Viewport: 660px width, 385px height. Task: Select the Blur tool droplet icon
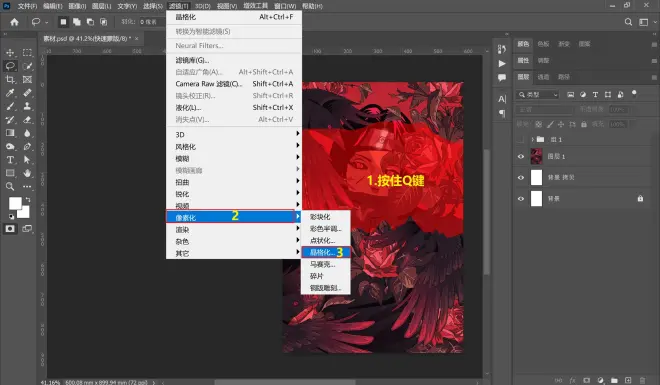(x=27, y=133)
